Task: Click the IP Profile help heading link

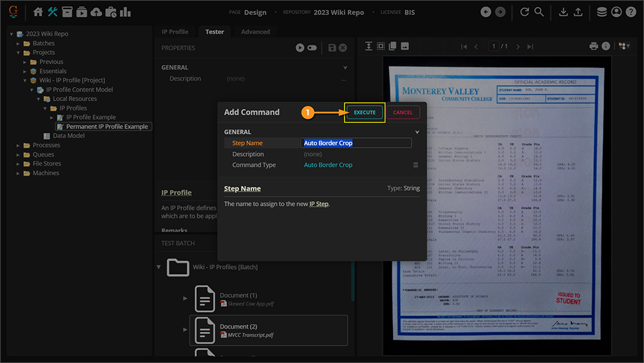Action: pos(176,192)
